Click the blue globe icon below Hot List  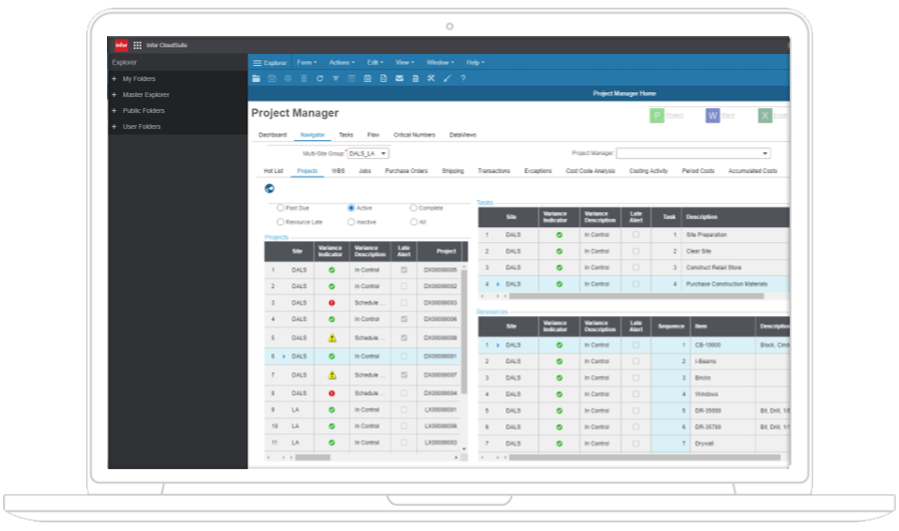tap(269, 189)
